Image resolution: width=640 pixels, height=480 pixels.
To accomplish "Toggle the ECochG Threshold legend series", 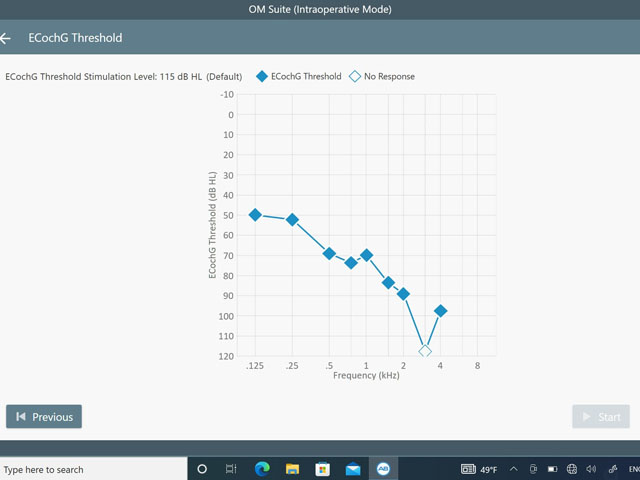I will coord(299,76).
